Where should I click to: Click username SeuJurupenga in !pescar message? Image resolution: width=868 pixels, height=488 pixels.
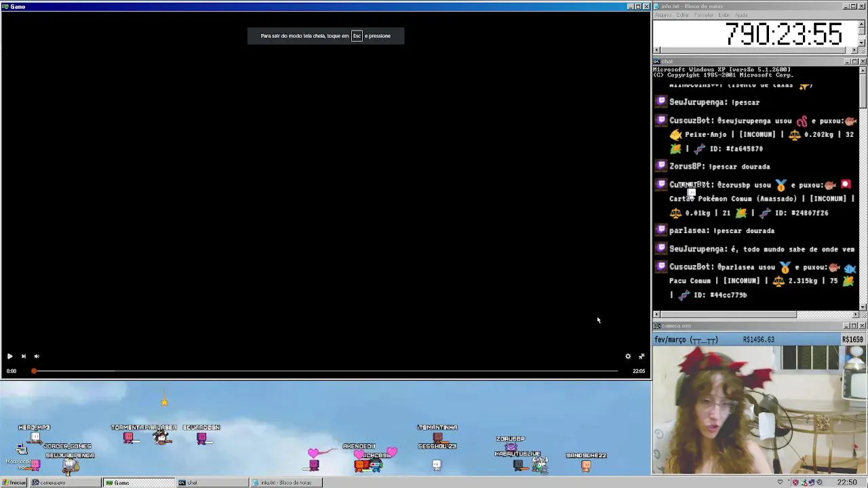697,102
